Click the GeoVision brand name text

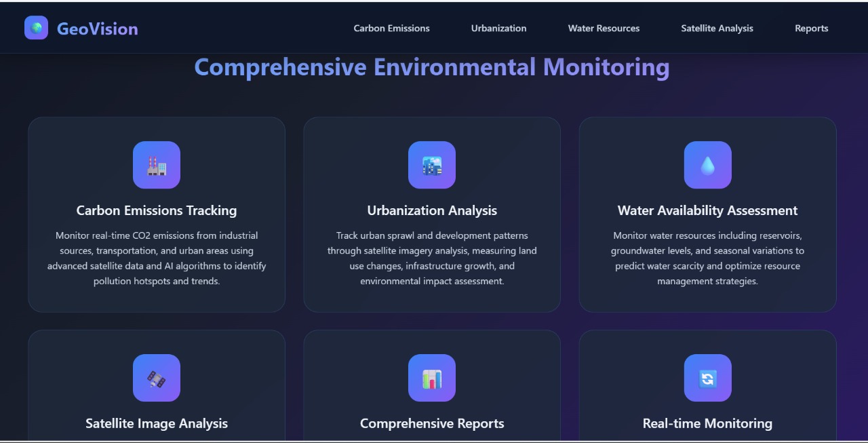(97, 28)
